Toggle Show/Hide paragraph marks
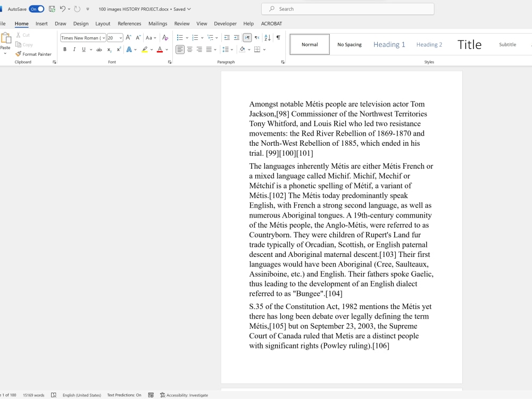Screen dimensions: 532x399 pyautogui.click(x=278, y=38)
